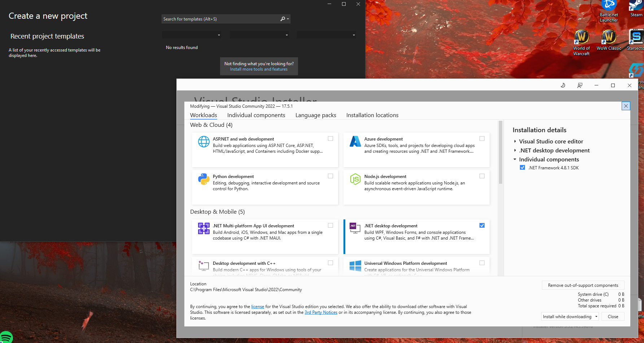Click the Desktop development with C++ icon
The width and height of the screenshot is (644, 343).
204,266
